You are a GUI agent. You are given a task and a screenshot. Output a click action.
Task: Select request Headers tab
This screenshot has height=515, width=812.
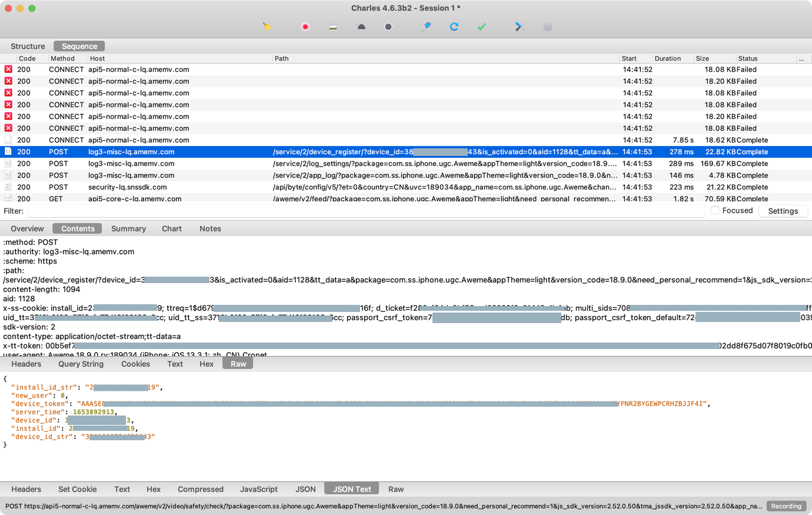pos(26,364)
